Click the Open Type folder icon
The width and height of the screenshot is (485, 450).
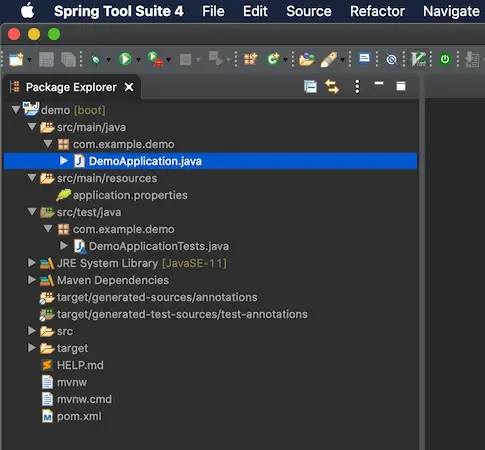[x=307, y=59]
